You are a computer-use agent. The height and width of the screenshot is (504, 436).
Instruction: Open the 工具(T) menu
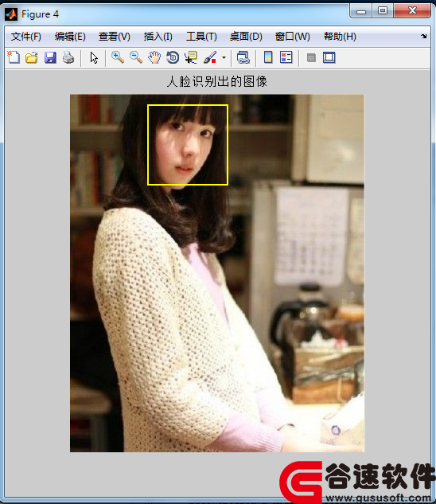pos(201,37)
